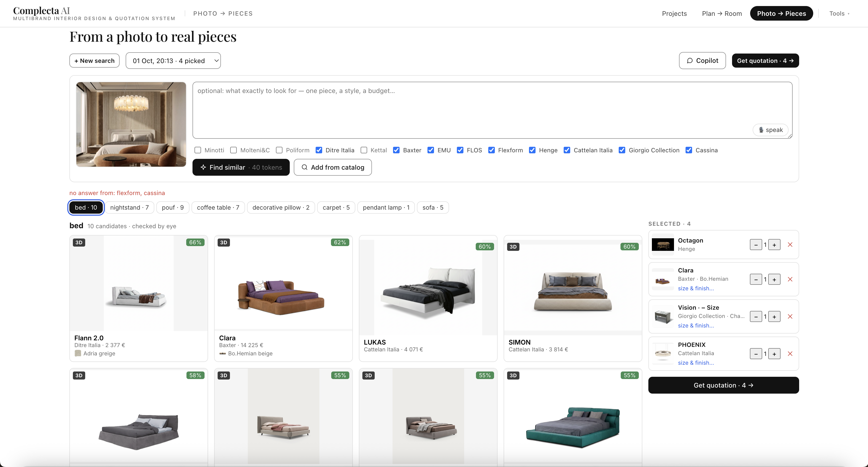The width and height of the screenshot is (868, 467).
Task: Click the 3D badge on Clara bed card
Action: pos(224,243)
